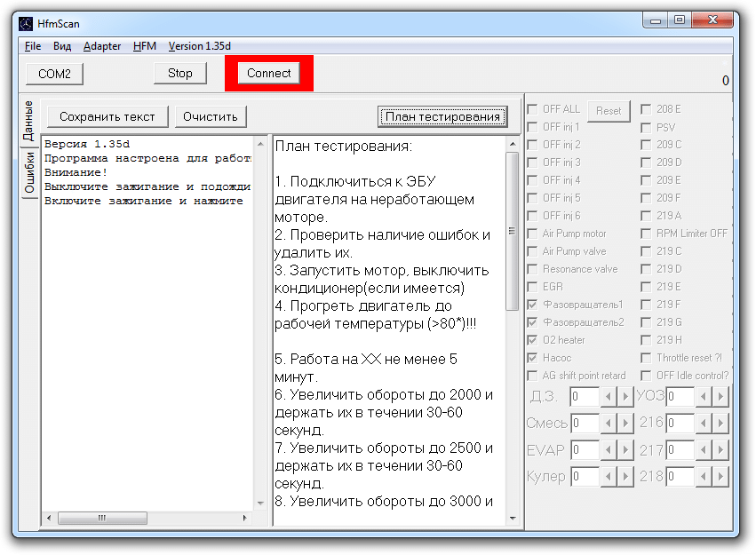Click the 'План тестирования:' heading text
This screenshot has height=555, width=756.
coord(343,146)
